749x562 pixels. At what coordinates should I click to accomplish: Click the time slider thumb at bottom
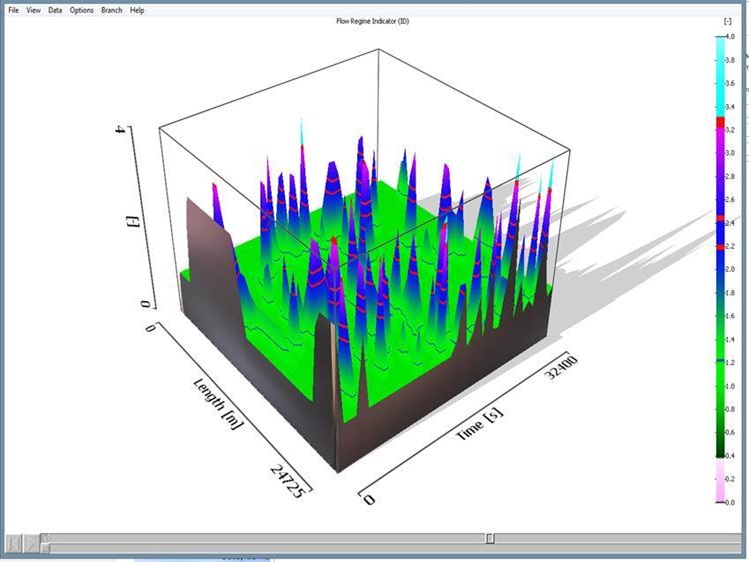(x=489, y=539)
